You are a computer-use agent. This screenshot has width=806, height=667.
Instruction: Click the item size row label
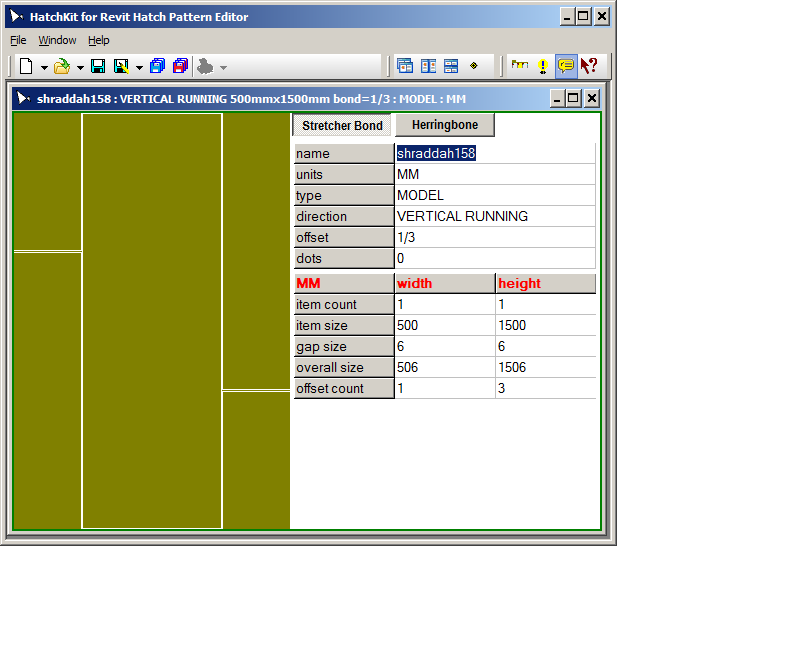(344, 325)
